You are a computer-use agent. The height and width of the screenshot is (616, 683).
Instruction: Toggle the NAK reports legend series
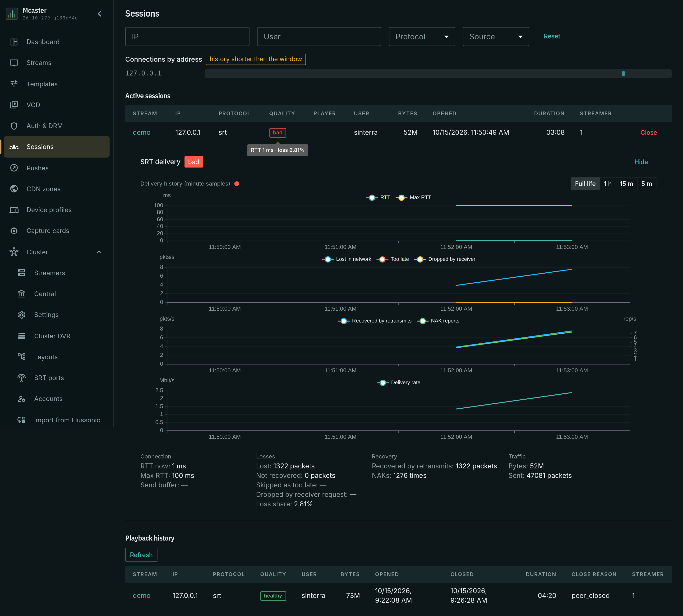pos(438,321)
